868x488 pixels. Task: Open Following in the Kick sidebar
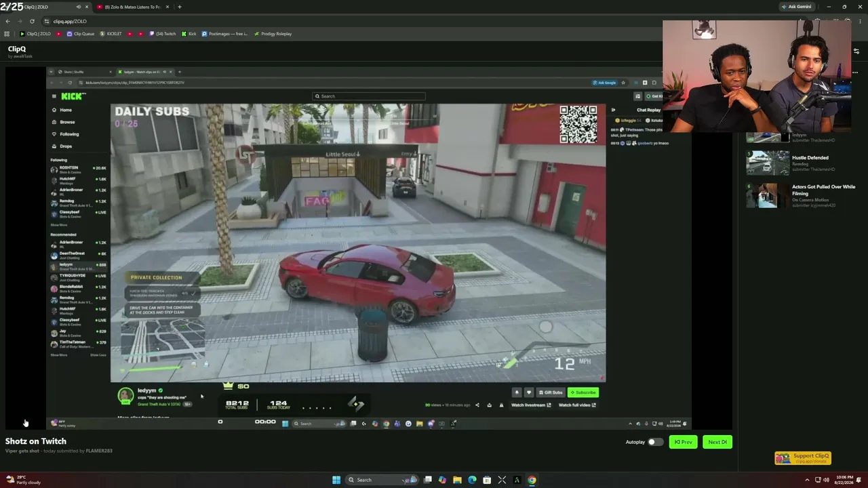[x=69, y=134]
